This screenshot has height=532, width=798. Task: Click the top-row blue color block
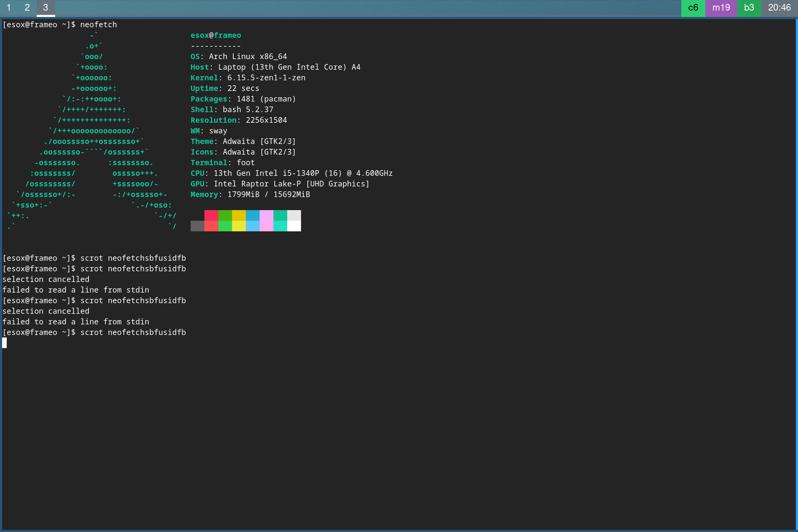click(253, 215)
